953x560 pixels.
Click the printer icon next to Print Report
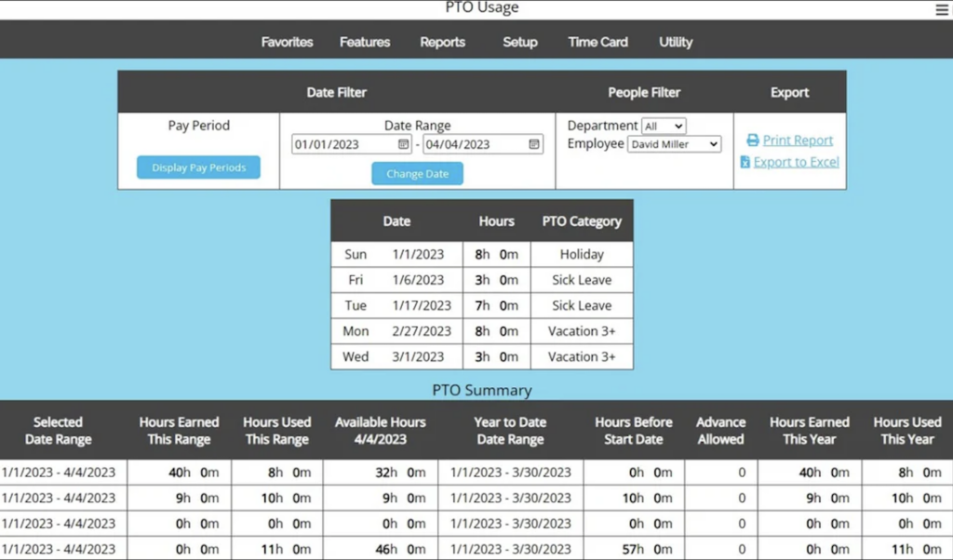point(755,140)
